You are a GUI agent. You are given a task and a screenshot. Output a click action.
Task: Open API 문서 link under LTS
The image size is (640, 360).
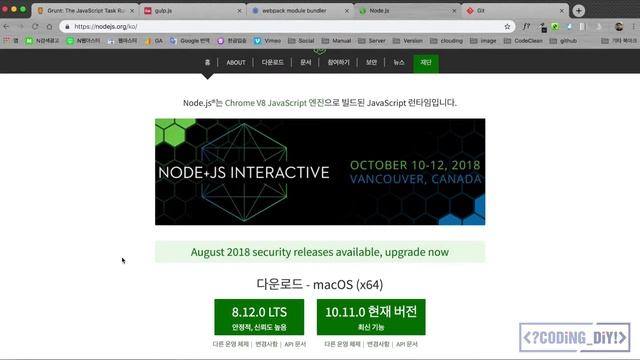click(295, 344)
